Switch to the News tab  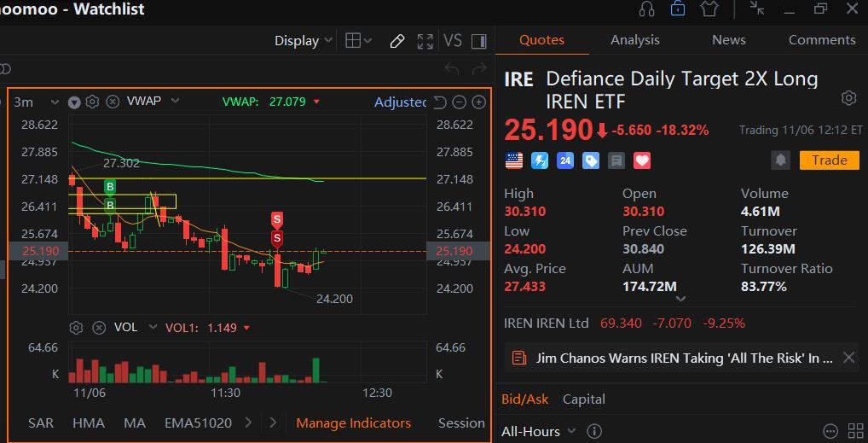point(728,40)
